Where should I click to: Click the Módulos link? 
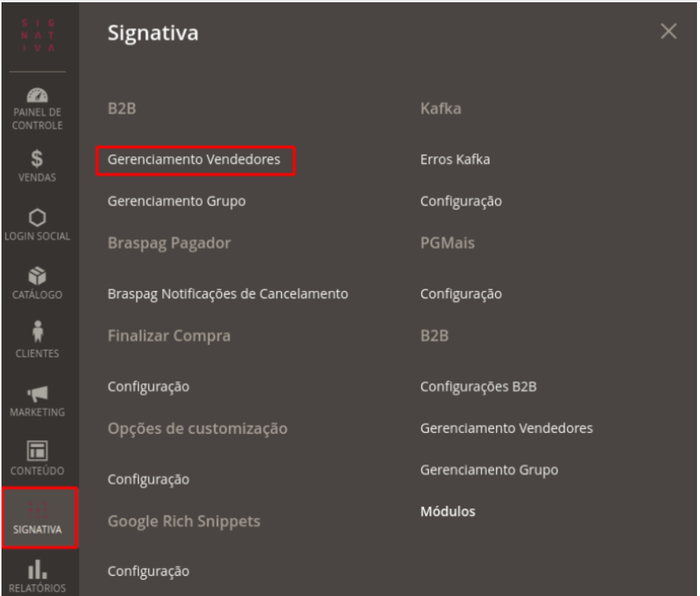coord(449,511)
